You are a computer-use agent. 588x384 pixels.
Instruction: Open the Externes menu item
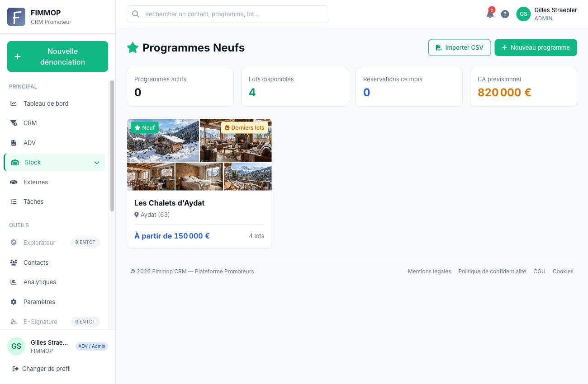pos(54,182)
